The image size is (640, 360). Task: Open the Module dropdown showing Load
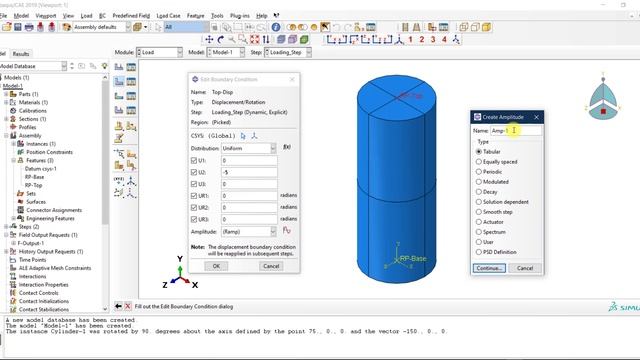(x=159, y=52)
